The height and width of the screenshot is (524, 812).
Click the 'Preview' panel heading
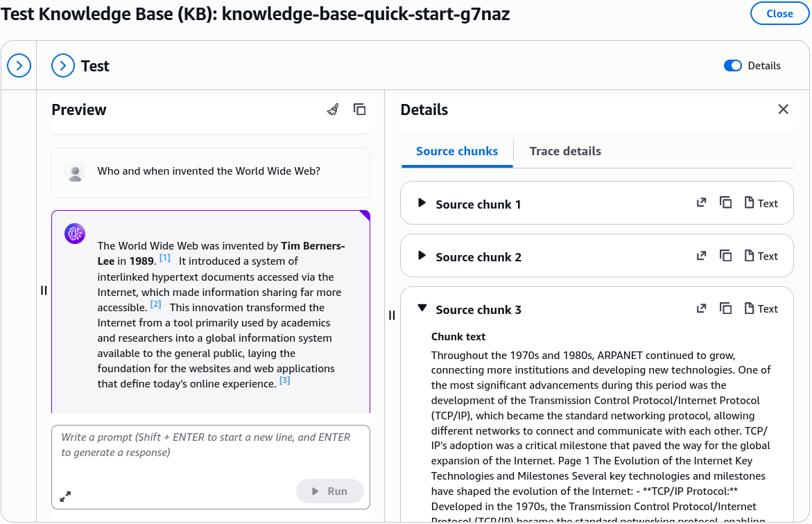[x=79, y=110]
